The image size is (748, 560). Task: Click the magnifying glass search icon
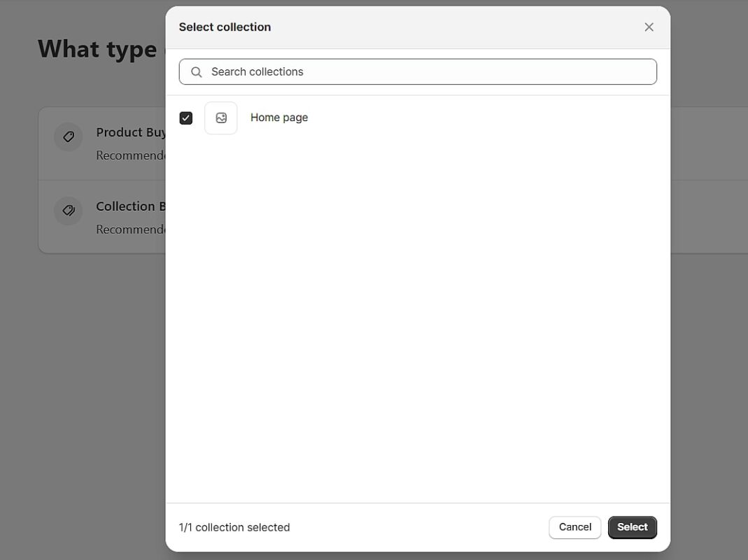click(197, 72)
